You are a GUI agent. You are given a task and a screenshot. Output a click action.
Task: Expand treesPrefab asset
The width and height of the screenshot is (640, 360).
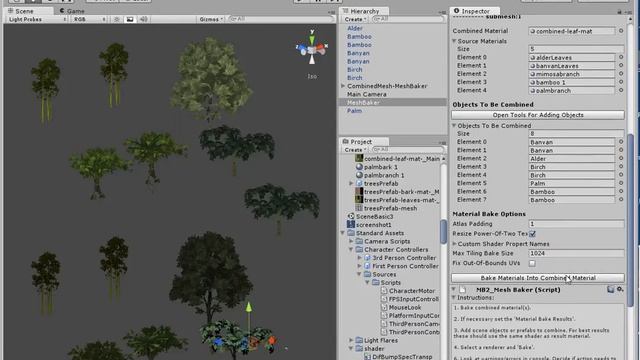coord(351,184)
